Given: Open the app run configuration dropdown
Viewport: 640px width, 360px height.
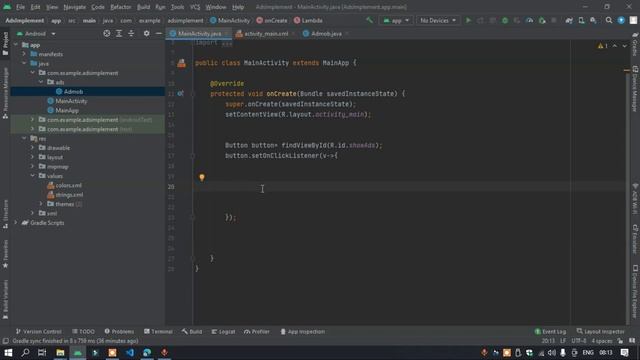Looking at the screenshot, I should 396,20.
